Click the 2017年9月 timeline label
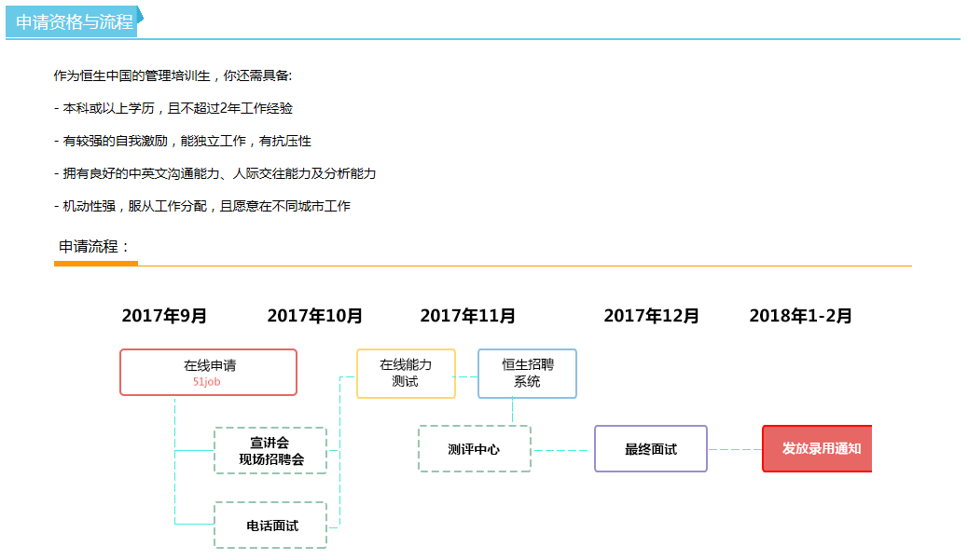Viewport: 968px width, 560px height. click(164, 316)
